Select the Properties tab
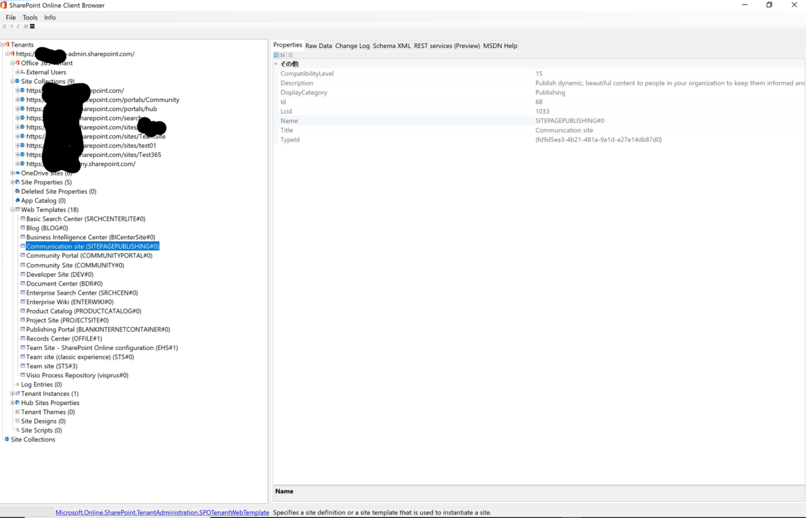The width and height of the screenshot is (812, 518). [x=288, y=45]
